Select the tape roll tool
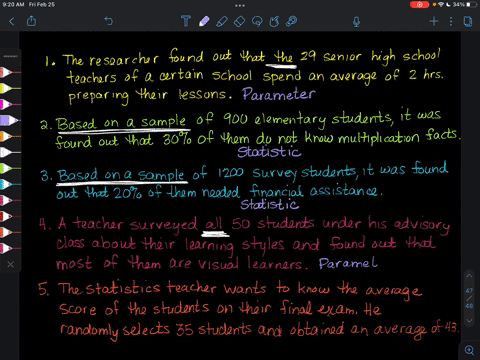This screenshot has height=360, width=480. point(292,21)
